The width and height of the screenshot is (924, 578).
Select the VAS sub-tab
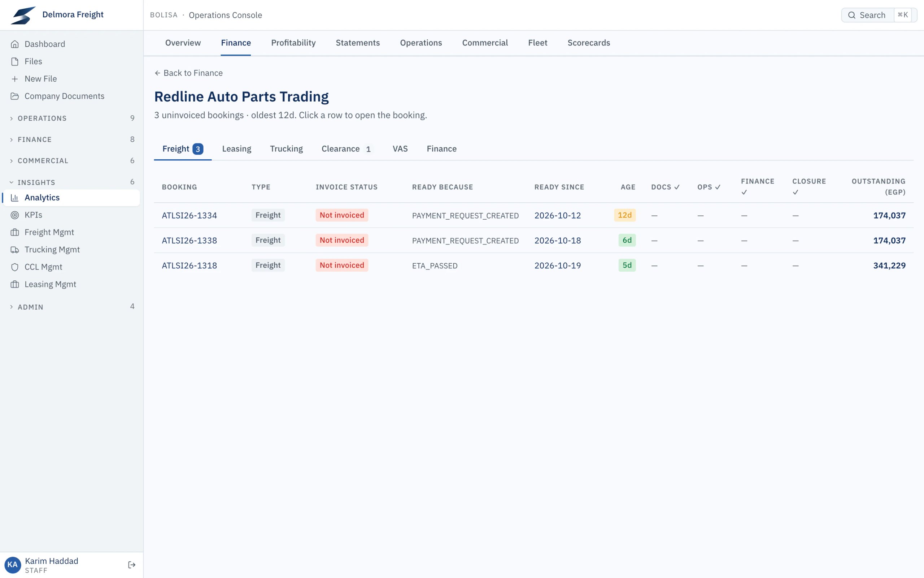pos(400,149)
